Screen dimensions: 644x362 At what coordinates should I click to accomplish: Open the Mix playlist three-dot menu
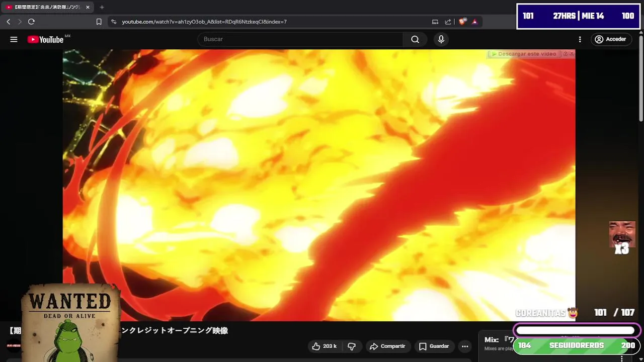pos(622,358)
